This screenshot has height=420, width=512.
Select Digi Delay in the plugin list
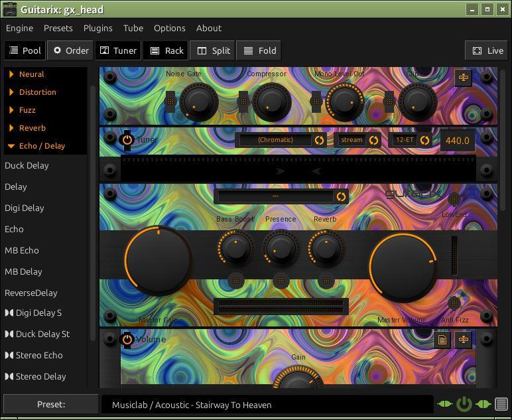[x=25, y=208]
